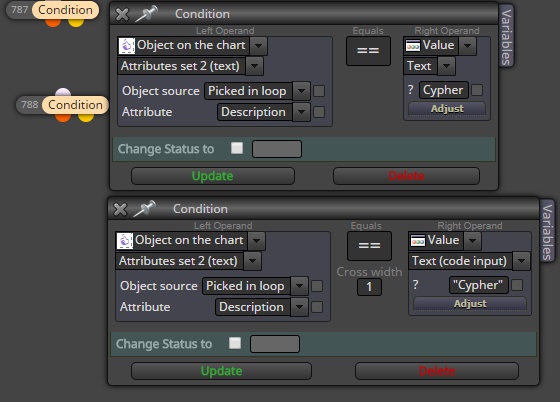Click Update in the upper Condition panel

213,176
